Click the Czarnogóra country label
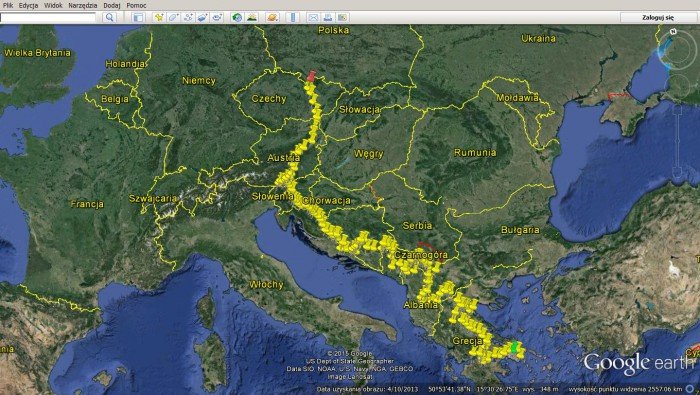This screenshot has height=395, width=700. click(x=421, y=255)
